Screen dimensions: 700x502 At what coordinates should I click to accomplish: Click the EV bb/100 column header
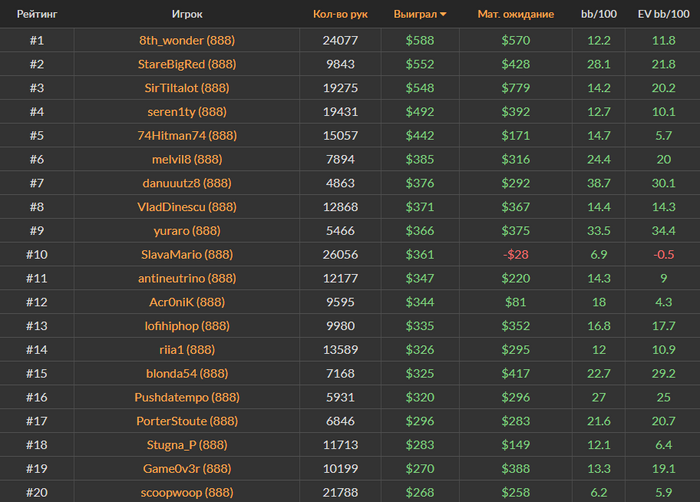pyautogui.click(x=663, y=15)
